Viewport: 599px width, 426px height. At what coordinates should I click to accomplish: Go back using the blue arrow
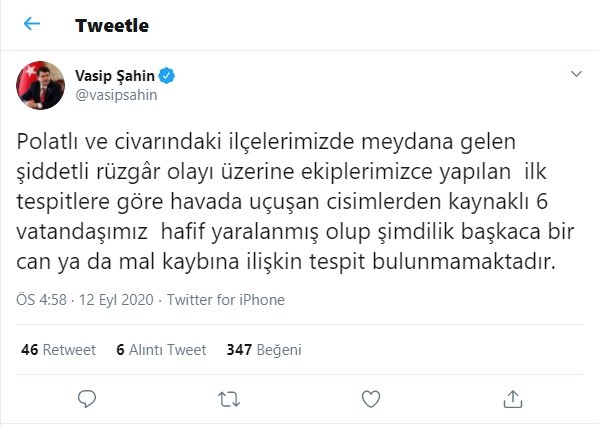tap(32, 24)
